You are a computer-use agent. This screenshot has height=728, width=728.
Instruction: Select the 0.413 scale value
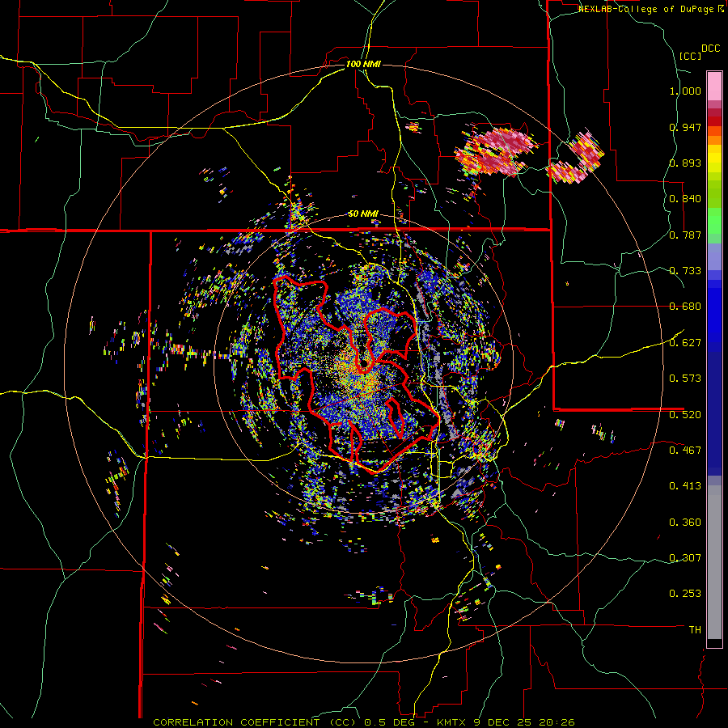pos(685,486)
